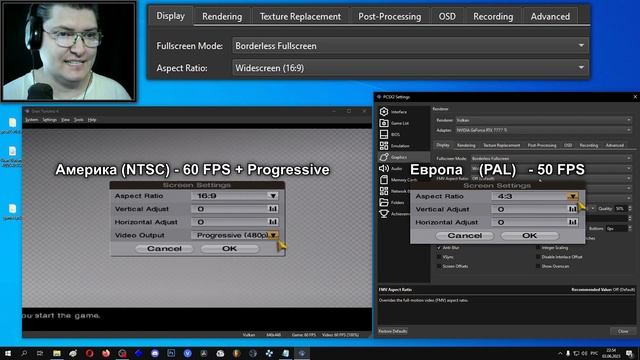The image size is (640, 360).
Task: Switch to the enlarged Post-Processing tab
Action: (x=389, y=16)
